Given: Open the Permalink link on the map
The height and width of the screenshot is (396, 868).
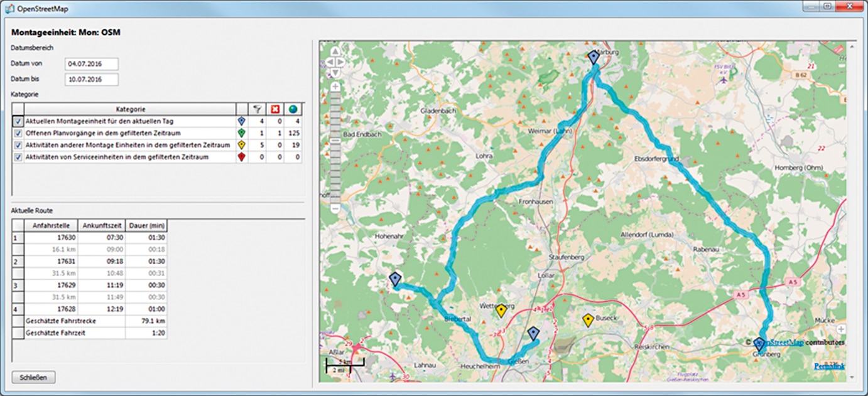Looking at the screenshot, I should coord(829,366).
